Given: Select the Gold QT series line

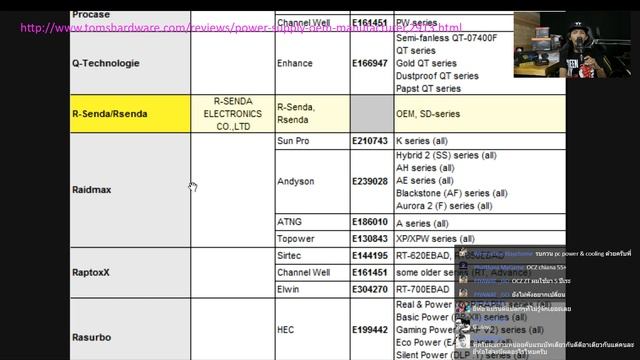Looking at the screenshot, I should (426, 63).
